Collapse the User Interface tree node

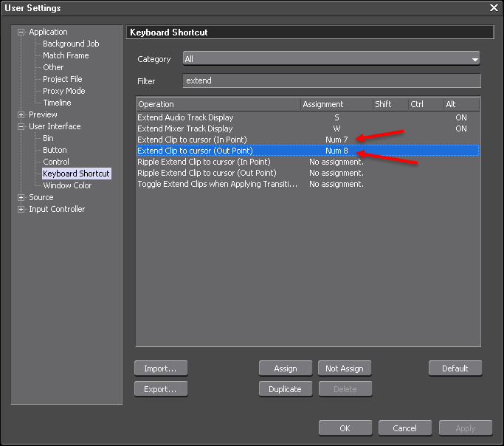(x=21, y=127)
